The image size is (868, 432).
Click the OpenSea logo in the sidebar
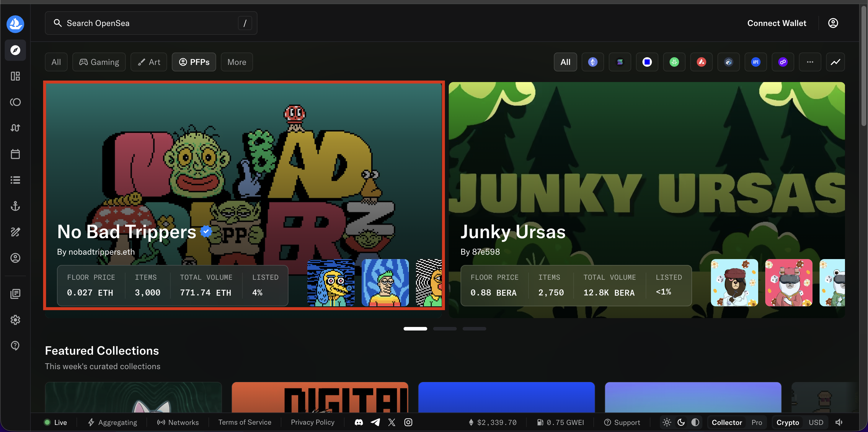pyautogui.click(x=15, y=24)
